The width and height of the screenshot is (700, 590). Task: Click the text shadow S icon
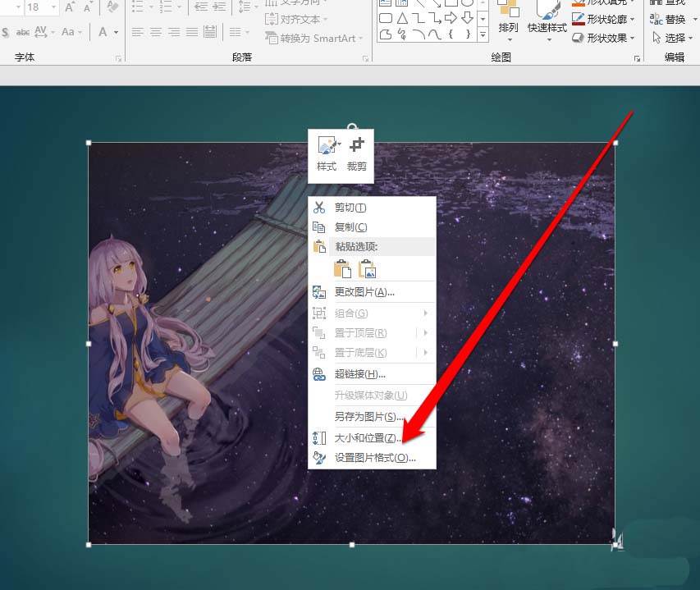(6, 32)
